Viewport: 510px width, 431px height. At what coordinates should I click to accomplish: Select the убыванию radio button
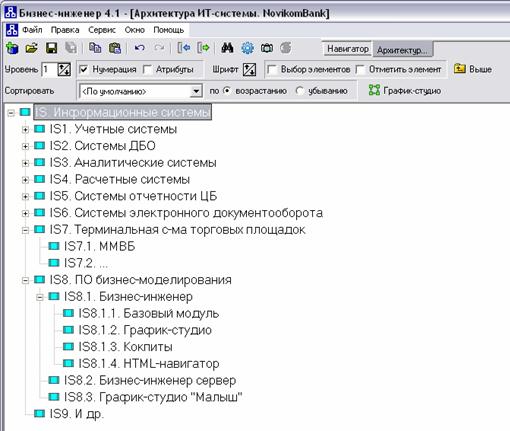coord(300,91)
